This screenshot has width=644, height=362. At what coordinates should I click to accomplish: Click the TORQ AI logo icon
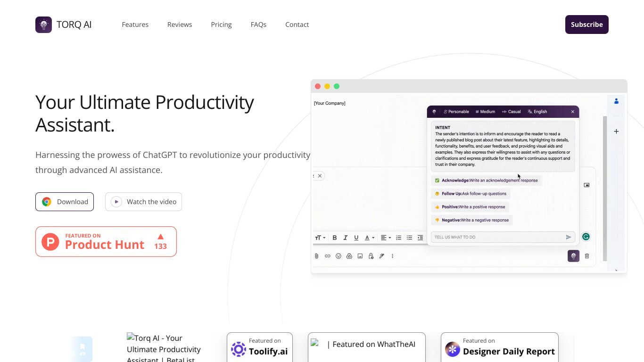pyautogui.click(x=43, y=25)
